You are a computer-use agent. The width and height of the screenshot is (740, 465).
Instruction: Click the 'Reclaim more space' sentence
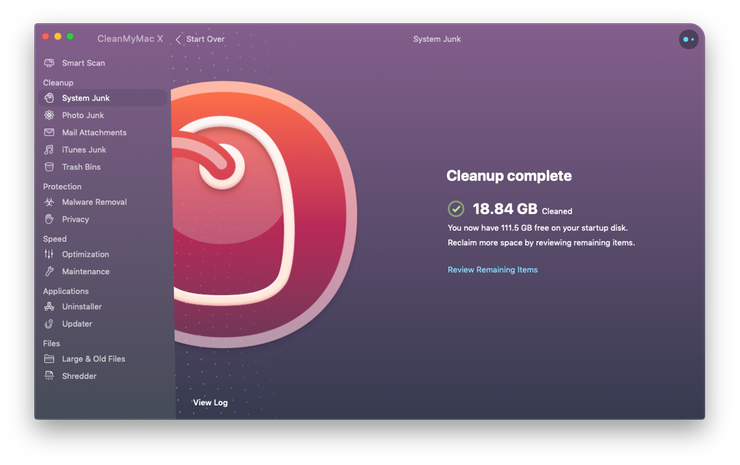tap(541, 243)
